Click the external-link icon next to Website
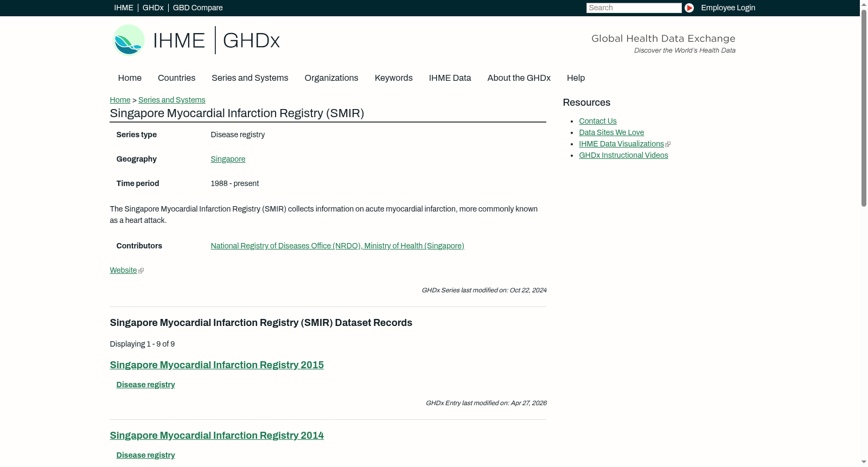 click(x=141, y=271)
